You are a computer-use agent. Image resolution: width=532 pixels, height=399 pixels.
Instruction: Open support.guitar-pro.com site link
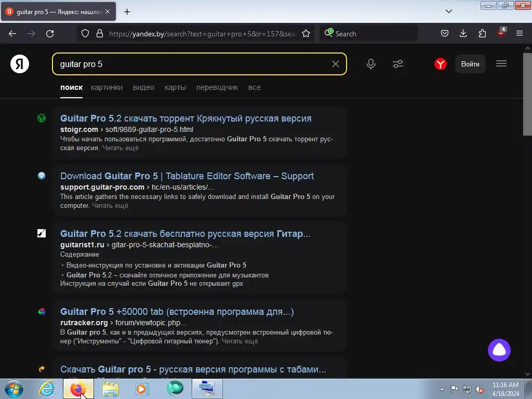tap(102, 187)
